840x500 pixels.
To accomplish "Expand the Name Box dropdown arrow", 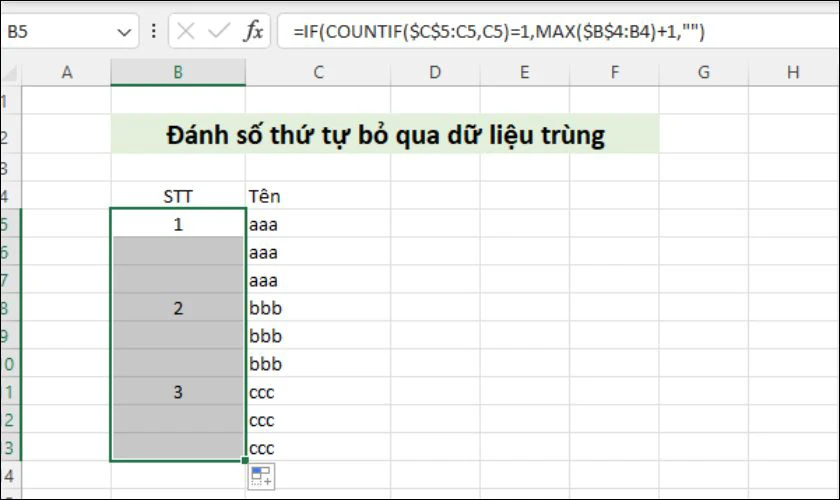I will click(124, 33).
